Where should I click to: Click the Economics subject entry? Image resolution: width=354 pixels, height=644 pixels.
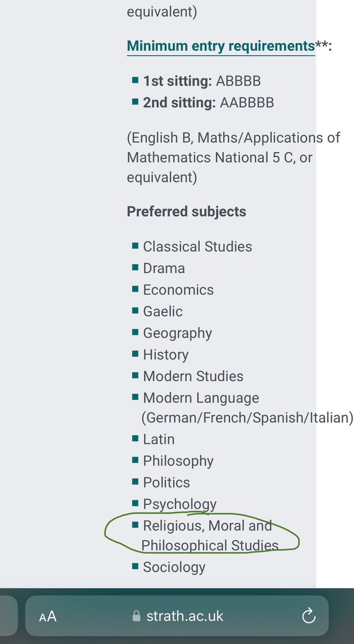(178, 290)
